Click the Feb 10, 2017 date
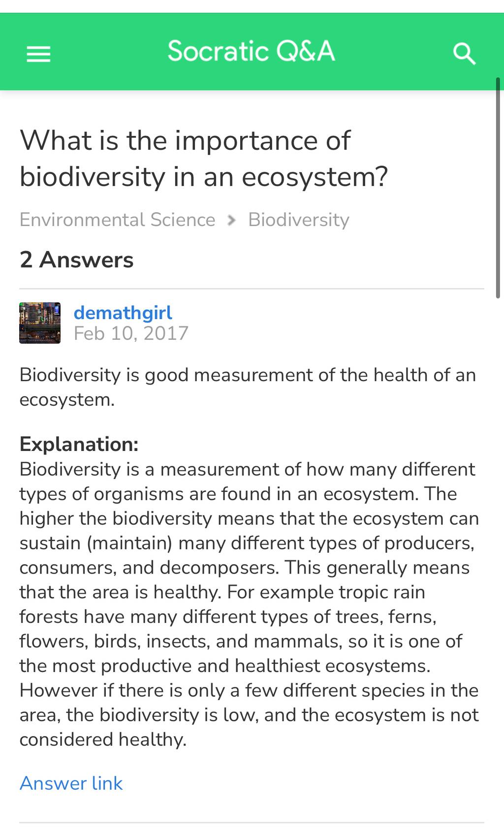The width and height of the screenshot is (504, 836). tap(131, 333)
